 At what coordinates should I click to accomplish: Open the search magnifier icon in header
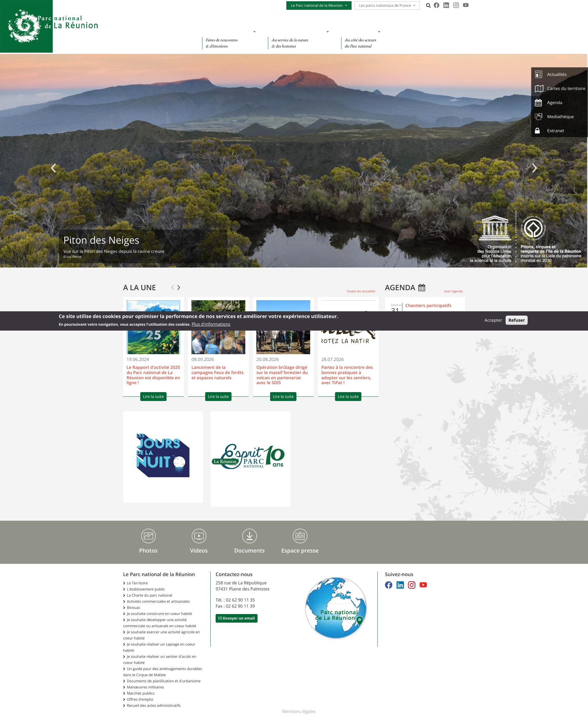pyautogui.click(x=428, y=6)
